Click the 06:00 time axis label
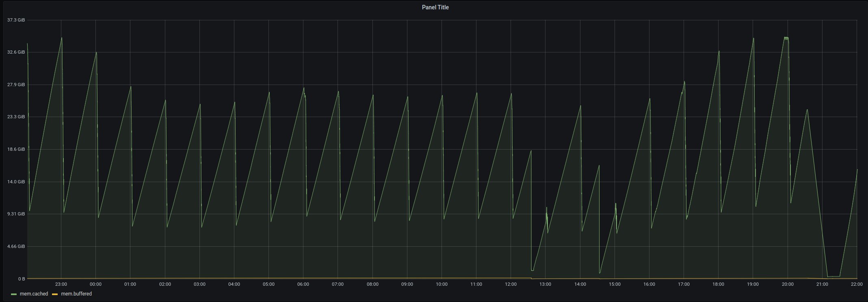This screenshot has width=868, height=302. [303, 285]
